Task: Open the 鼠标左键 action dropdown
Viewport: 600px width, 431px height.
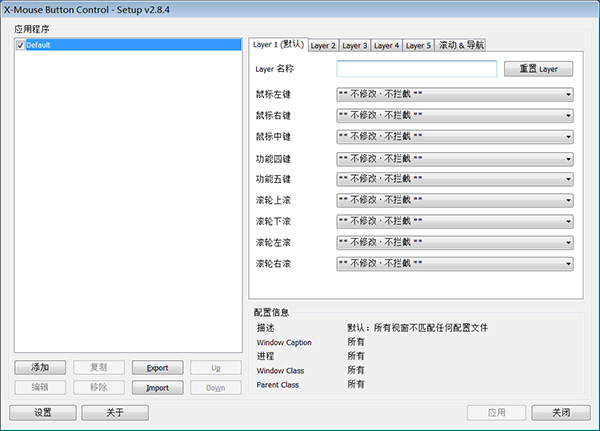Action: (455, 95)
